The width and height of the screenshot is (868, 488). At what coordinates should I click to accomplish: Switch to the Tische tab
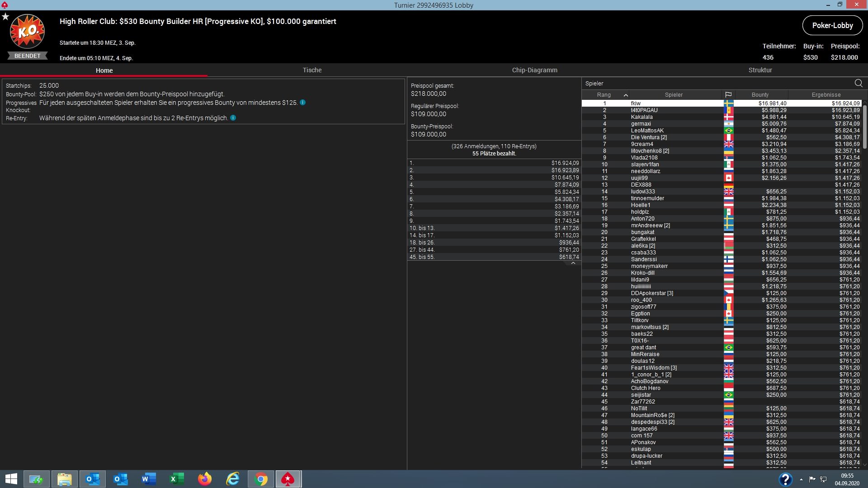[x=312, y=70]
